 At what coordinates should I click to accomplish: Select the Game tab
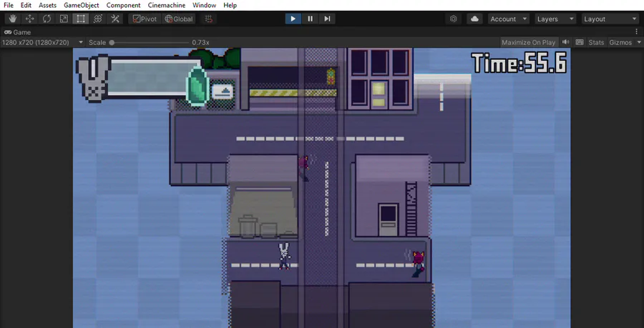click(x=18, y=32)
